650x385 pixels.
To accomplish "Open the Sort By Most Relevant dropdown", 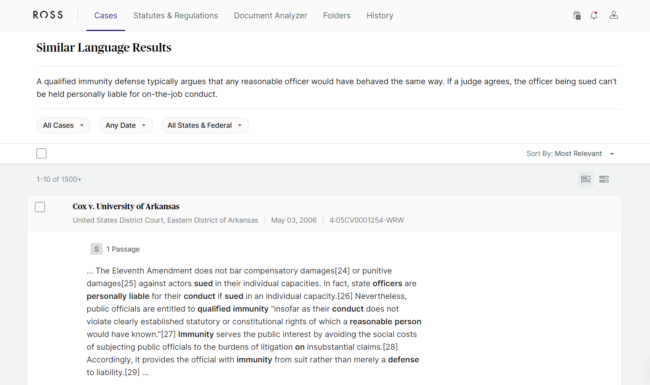I will click(570, 153).
